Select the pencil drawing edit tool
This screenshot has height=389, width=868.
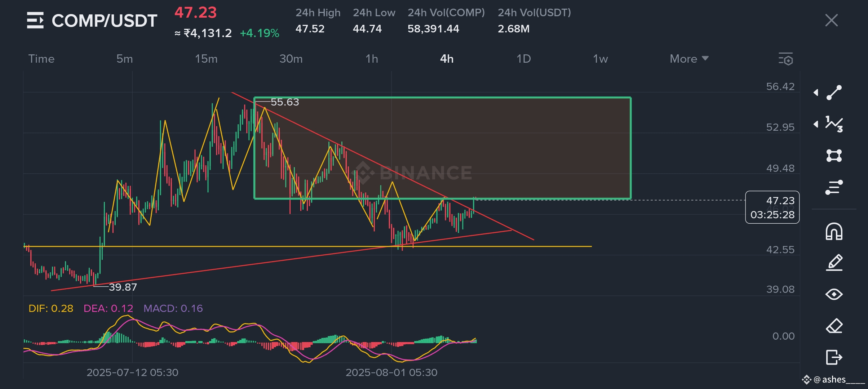point(834,263)
